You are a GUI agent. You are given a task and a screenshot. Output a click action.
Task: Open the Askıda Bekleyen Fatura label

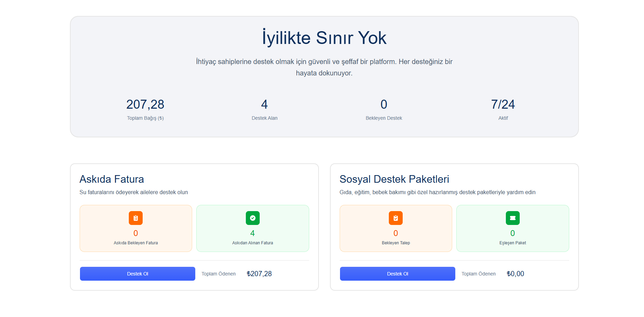pyautogui.click(x=136, y=243)
